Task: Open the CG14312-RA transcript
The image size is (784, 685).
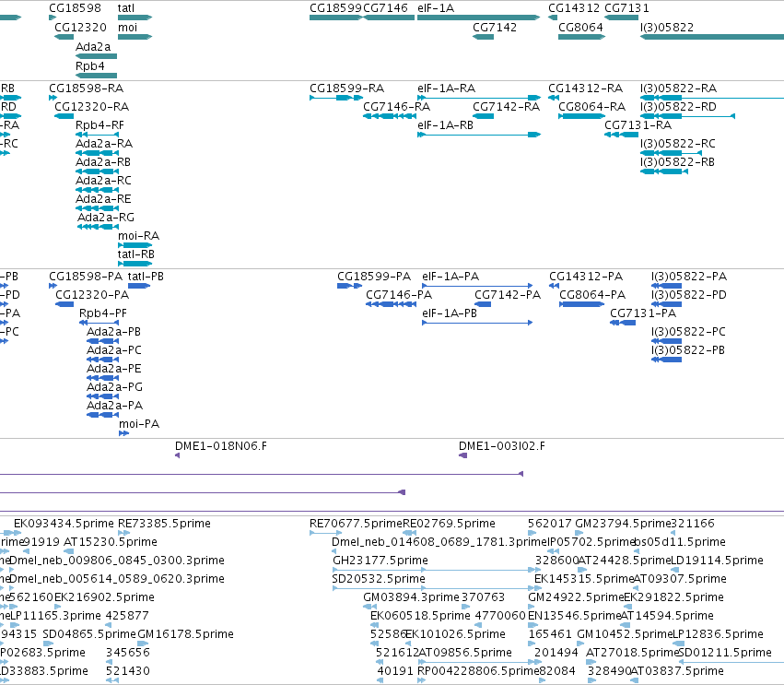Action: (x=554, y=98)
